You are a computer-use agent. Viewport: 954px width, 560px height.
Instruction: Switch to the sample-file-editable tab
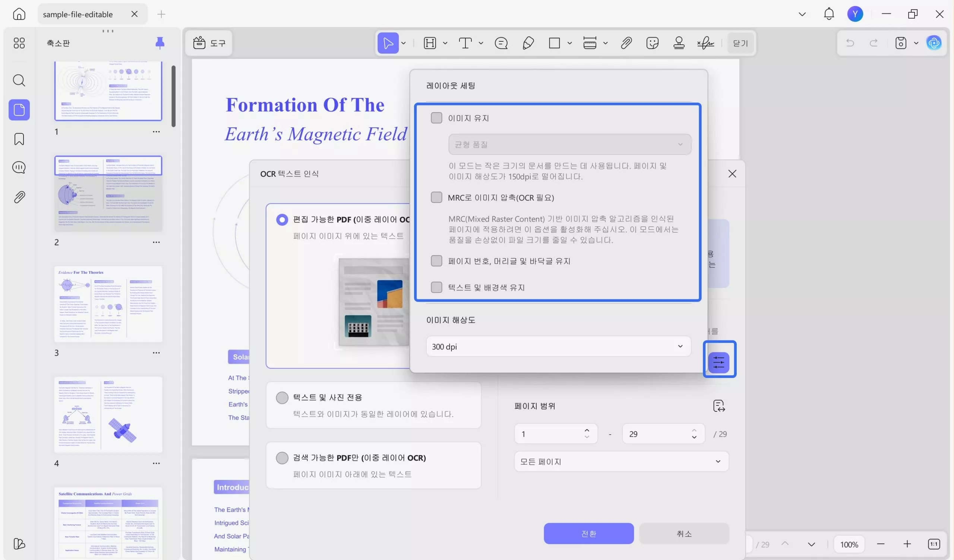pos(78,15)
